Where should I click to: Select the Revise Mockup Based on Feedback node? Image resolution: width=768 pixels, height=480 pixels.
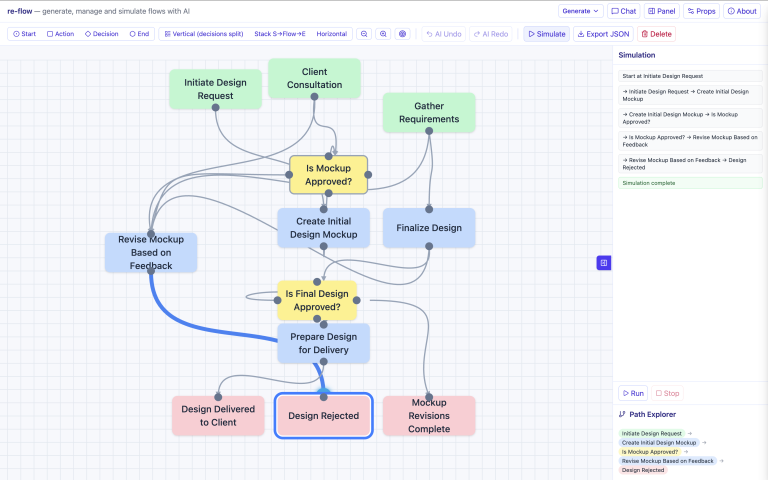click(x=151, y=252)
